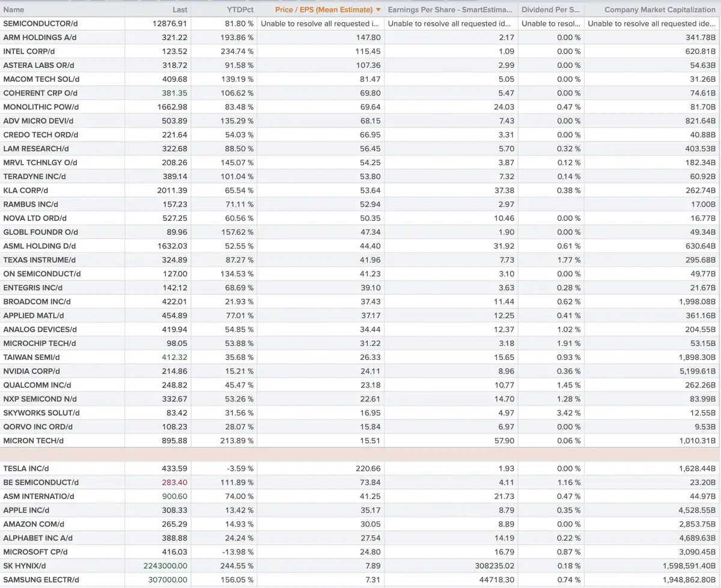The height and width of the screenshot is (588, 721).
Task: Select the APPLIED MATL/d row name
Action: (x=34, y=315)
